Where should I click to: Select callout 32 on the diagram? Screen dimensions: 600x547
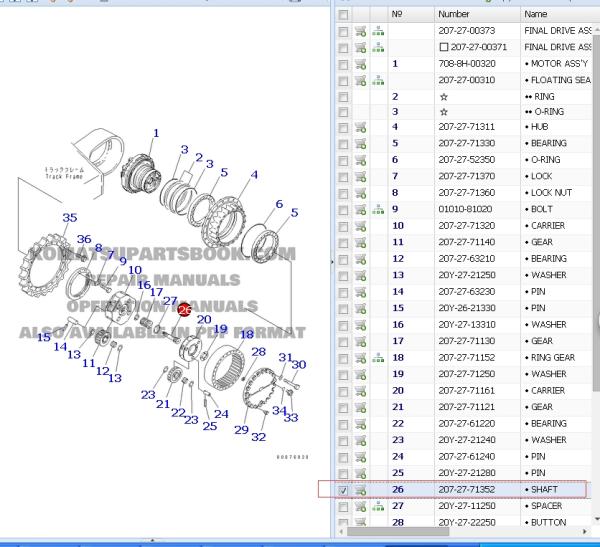tap(258, 437)
